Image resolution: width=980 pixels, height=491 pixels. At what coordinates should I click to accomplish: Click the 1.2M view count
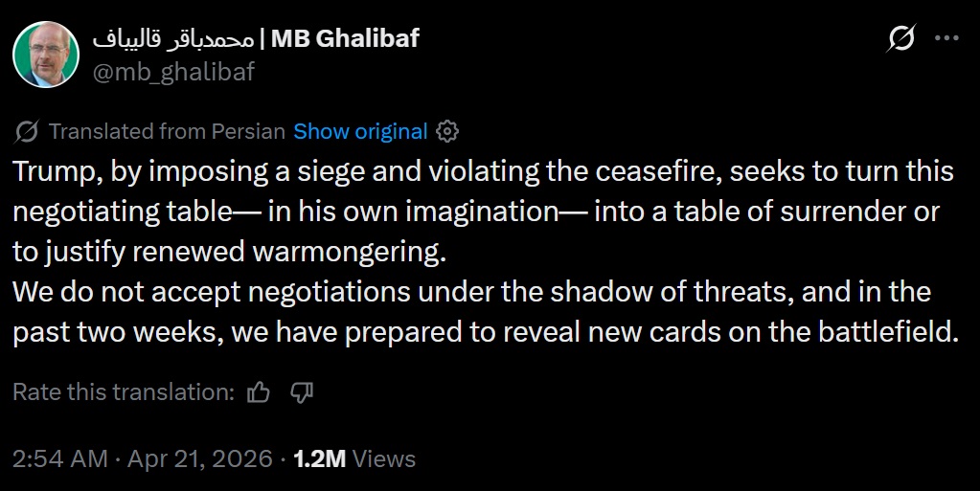pos(319,458)
